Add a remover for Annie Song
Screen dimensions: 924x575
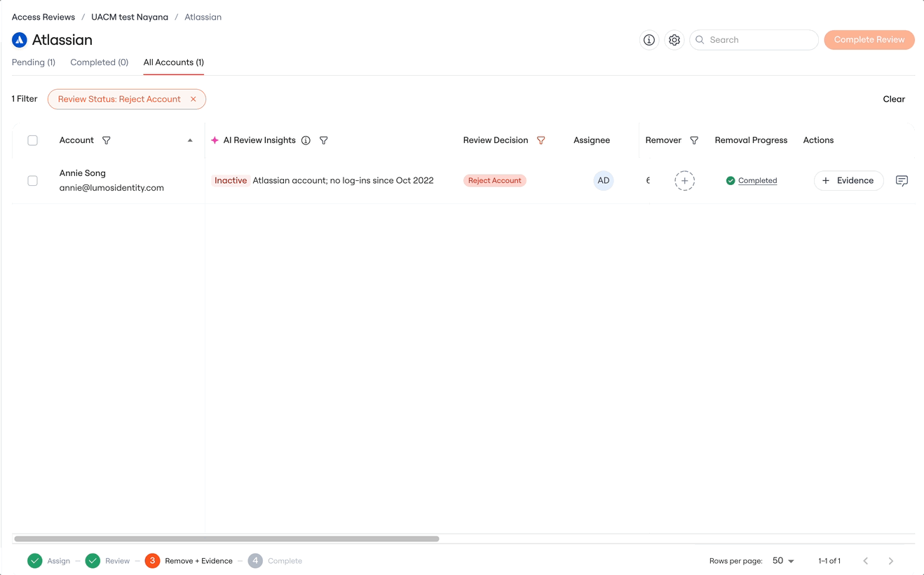pos(685,181)
